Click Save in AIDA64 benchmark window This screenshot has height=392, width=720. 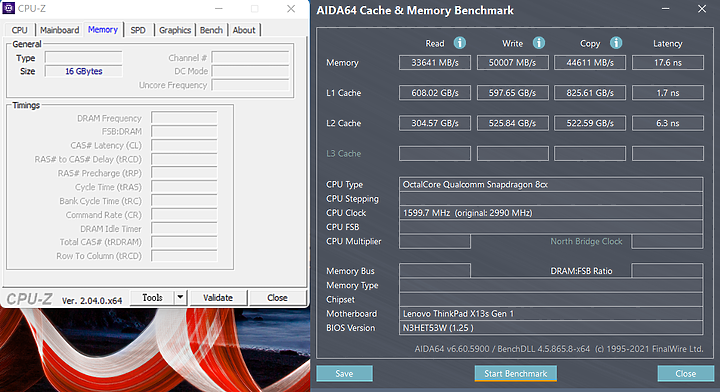click(344, 374)
